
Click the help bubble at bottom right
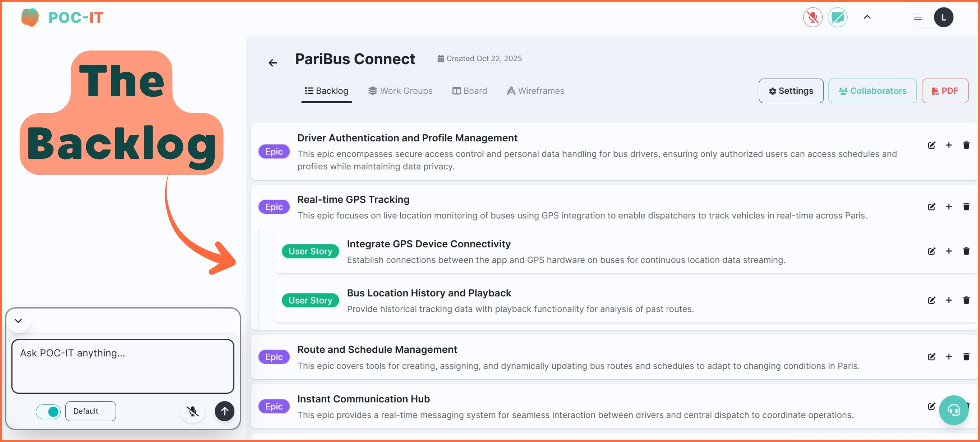(x=954, y=410)
